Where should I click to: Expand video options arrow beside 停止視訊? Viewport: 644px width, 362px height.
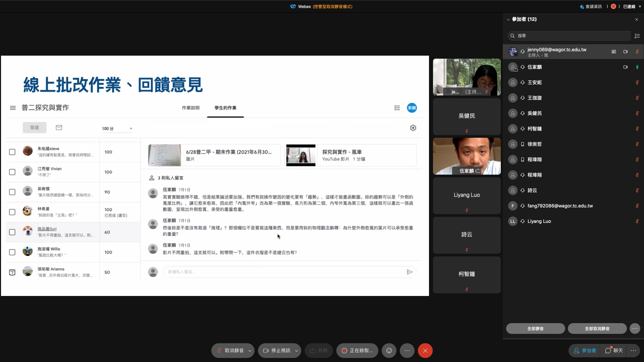[297, 351]
